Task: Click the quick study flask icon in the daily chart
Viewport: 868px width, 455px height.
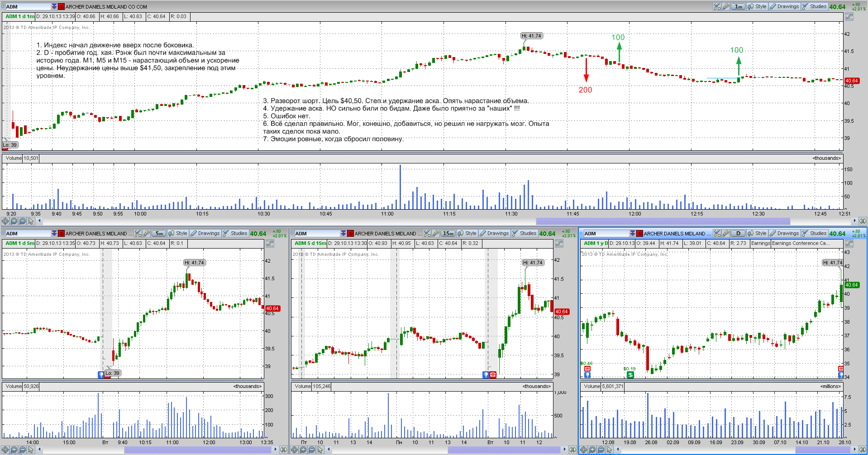Action: pos(717,233)
